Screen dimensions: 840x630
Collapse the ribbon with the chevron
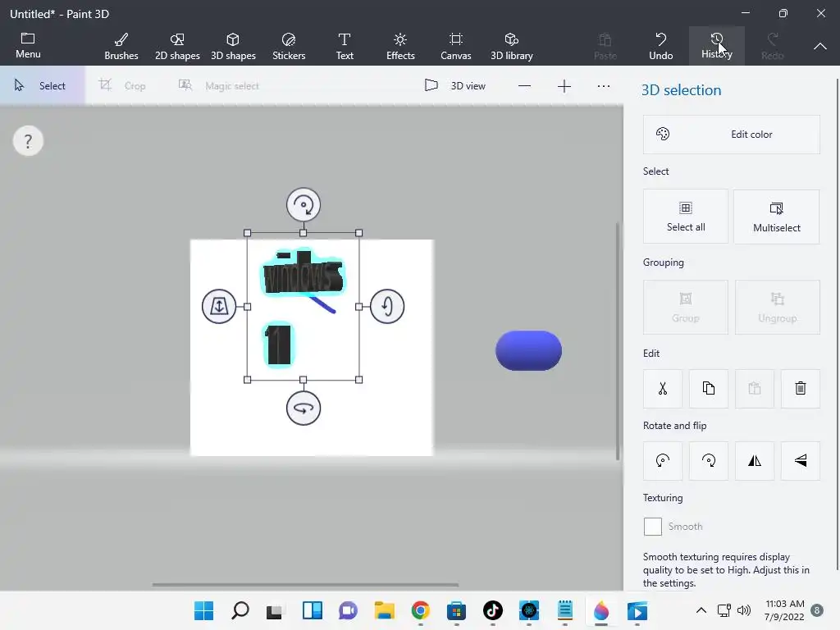click(819, 47)
